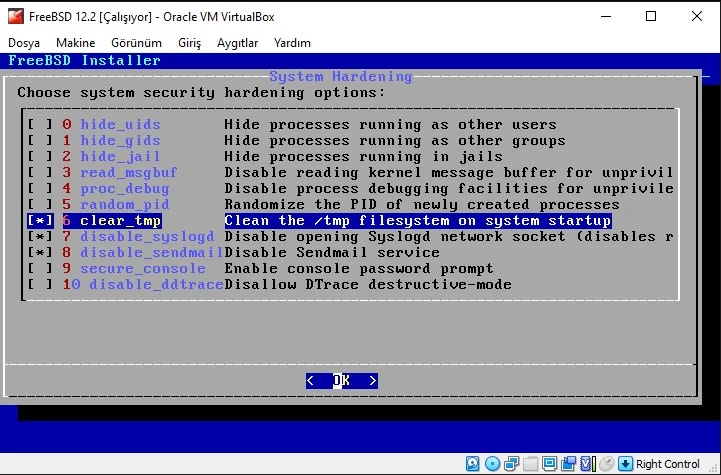Open the Aygıtlar menu

237,43
